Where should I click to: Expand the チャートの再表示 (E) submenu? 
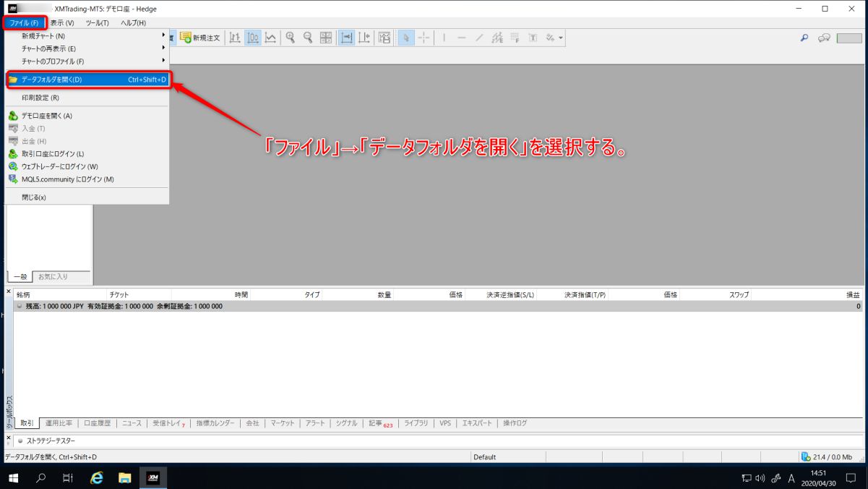[87, 48]
